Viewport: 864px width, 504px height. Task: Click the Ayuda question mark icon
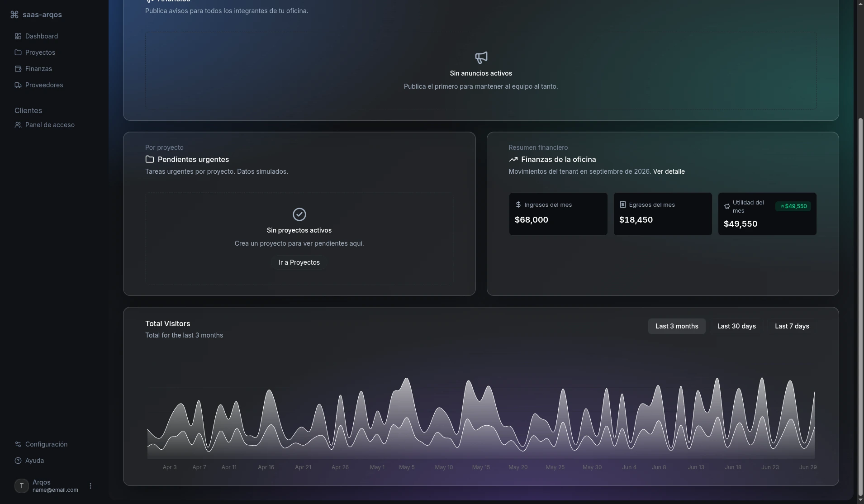(18, 461)
